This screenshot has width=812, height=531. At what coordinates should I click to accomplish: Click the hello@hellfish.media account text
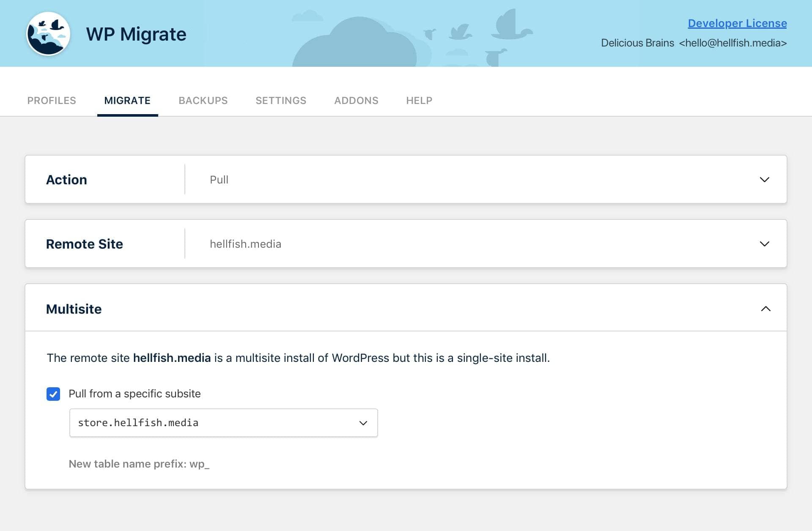point(732,43)
